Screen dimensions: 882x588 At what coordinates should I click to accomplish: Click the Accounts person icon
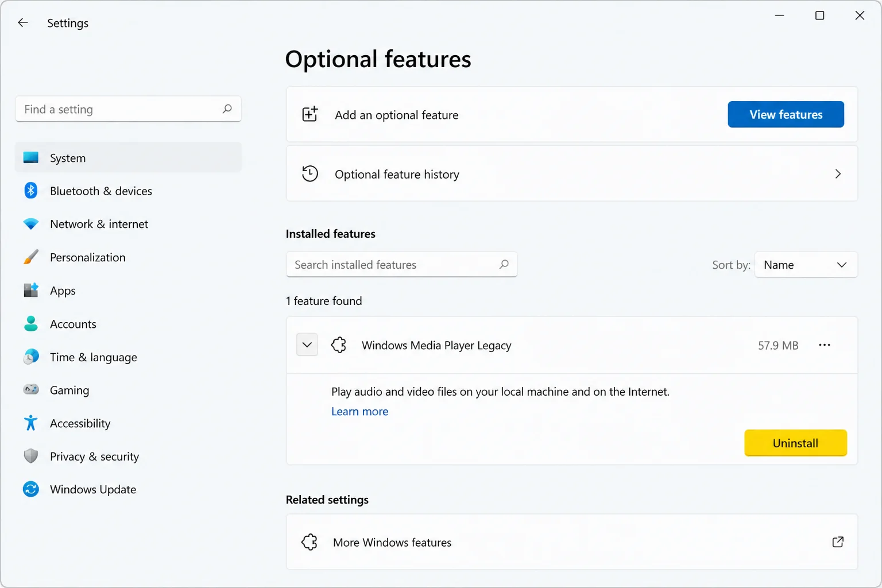31,324
